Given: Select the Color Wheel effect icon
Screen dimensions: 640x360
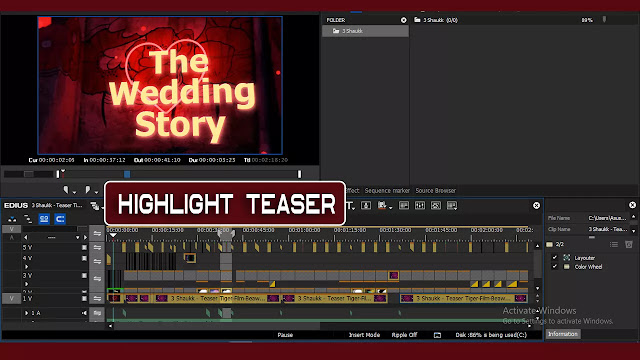Looking at the screenshot, I should pyautogui.click(x=567, y=267).
